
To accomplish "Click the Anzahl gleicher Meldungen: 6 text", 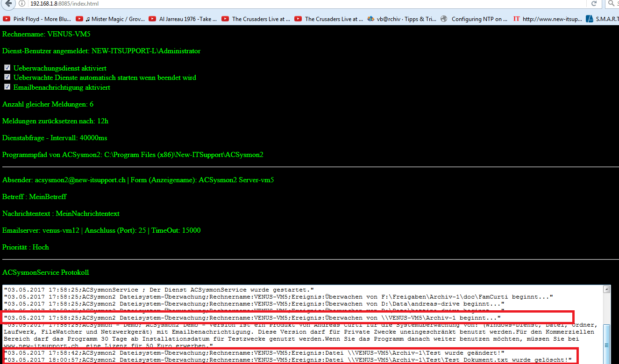I will pyautogui.click(x=48, y=104).
